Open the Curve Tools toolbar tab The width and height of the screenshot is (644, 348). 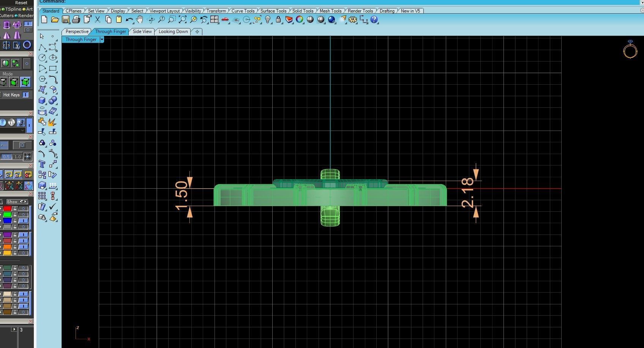pyautogui.click(x=243, y=11)
